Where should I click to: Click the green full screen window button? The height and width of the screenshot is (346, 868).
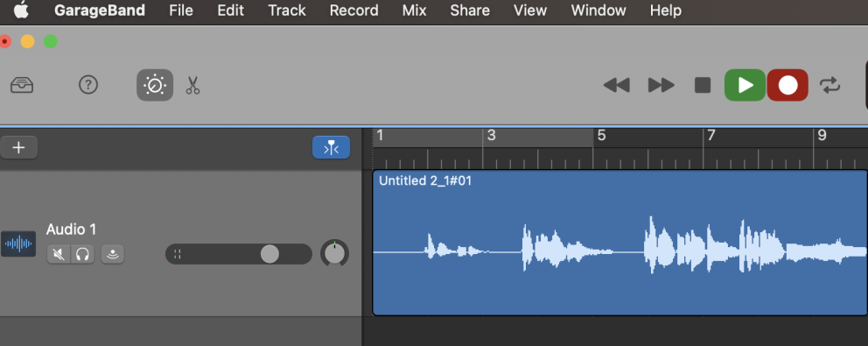point(51,41)
